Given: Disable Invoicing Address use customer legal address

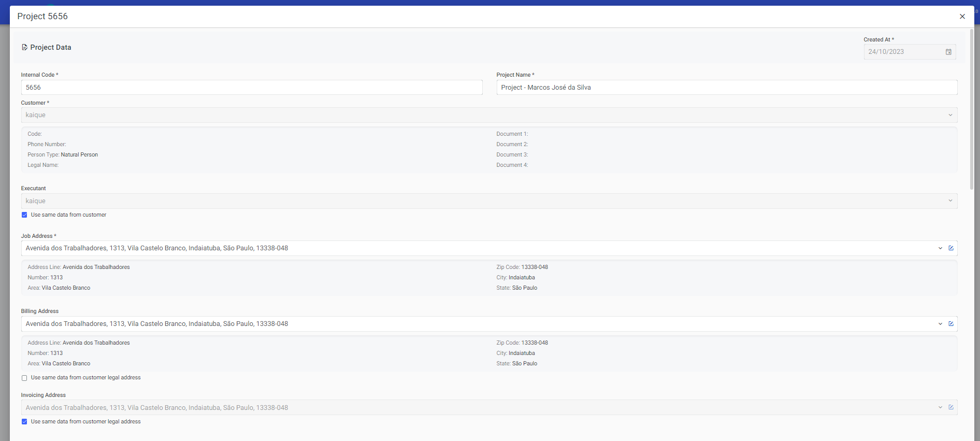Looking at the screenshot, I should (24, 422).
